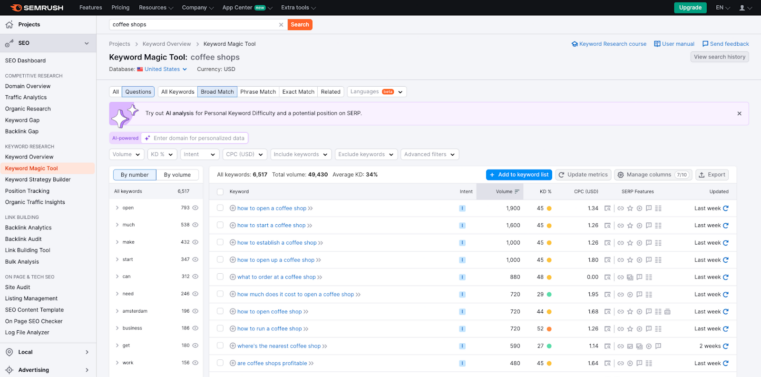Click Add to keyword list button
This screenshot has width=761, height=377.
(x=519, y=175)
